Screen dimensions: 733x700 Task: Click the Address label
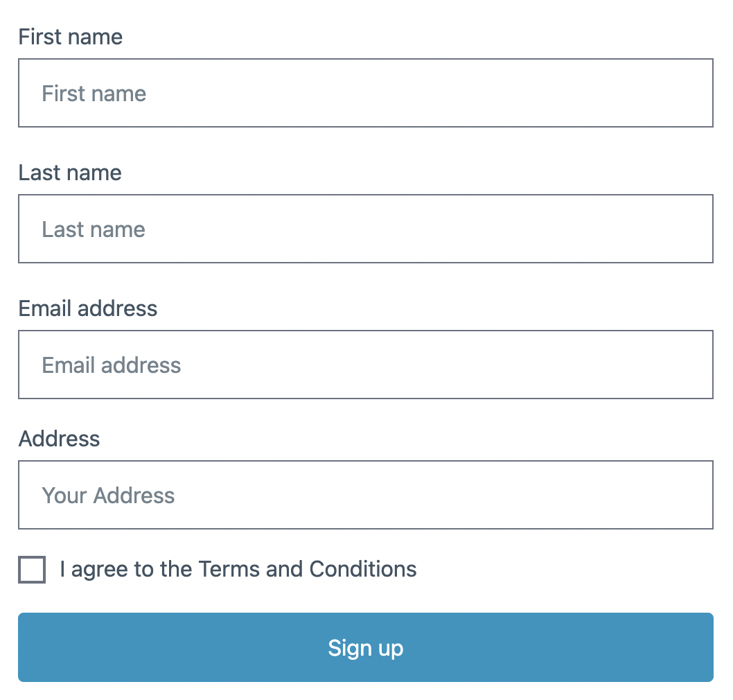pos(59,439)
